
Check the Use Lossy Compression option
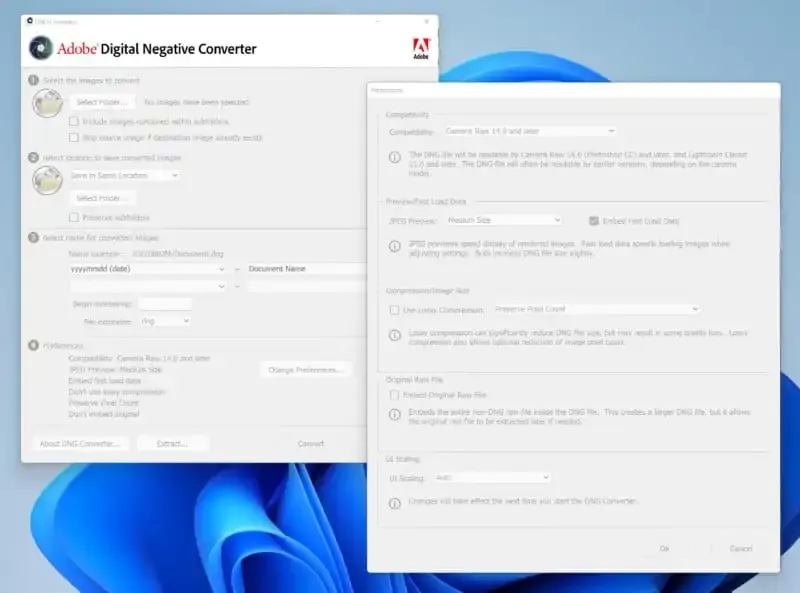[394, 310]
